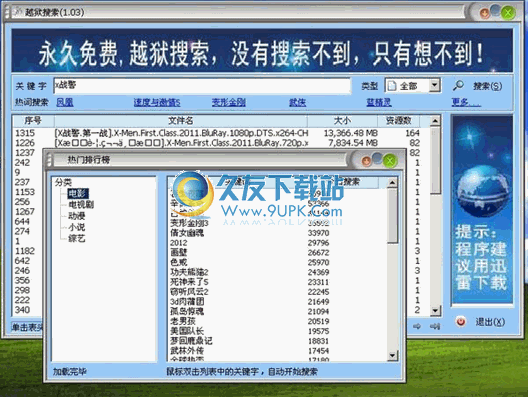Select keyword 死神来了5 in ranking list

pos(189,282)
